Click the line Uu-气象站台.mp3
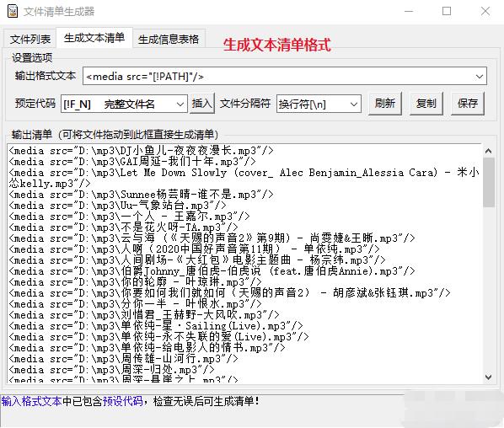The image size is (504, 428). click(118, 205)
